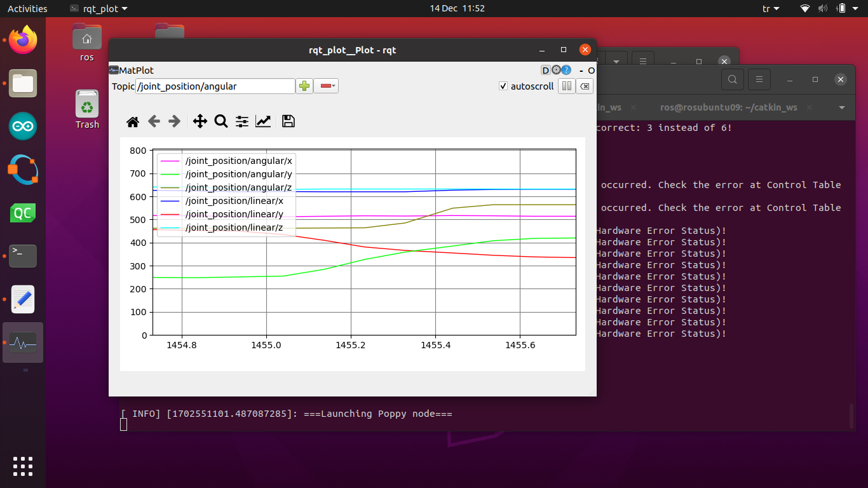Screen dimensions: 868x488
Task: Reset plot view with the Home icon
Action: pyautogui.click(x=133, y=121)
